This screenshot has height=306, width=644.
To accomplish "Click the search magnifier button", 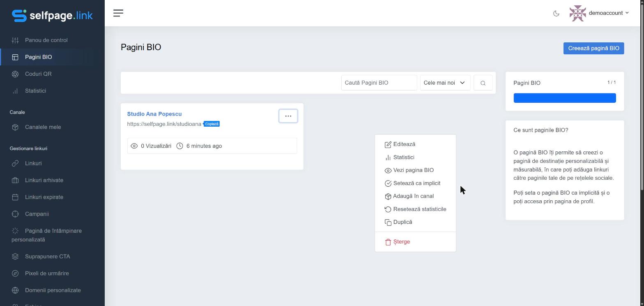I will [483, 83].
